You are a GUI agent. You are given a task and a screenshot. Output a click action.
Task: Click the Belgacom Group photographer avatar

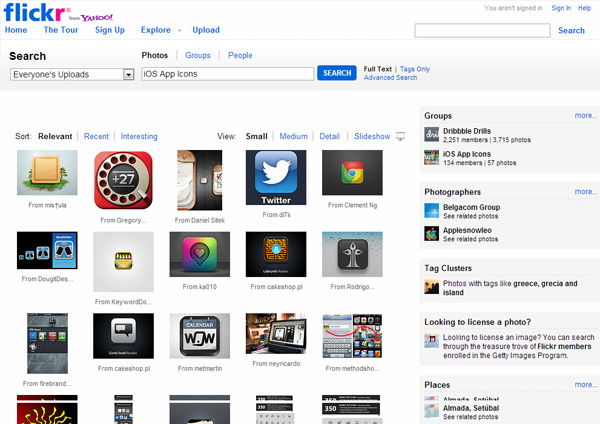tap(432, 211)
